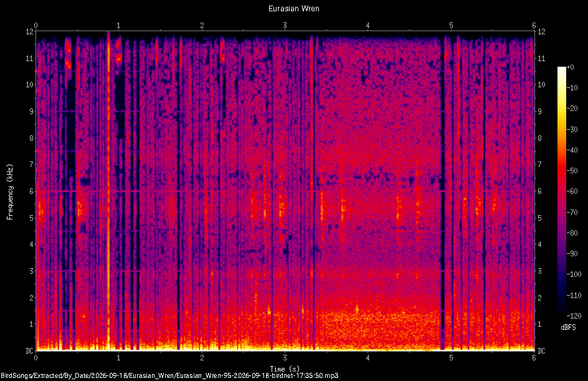Click the 'Frequency (kHz)' axis label

(10, 191)
